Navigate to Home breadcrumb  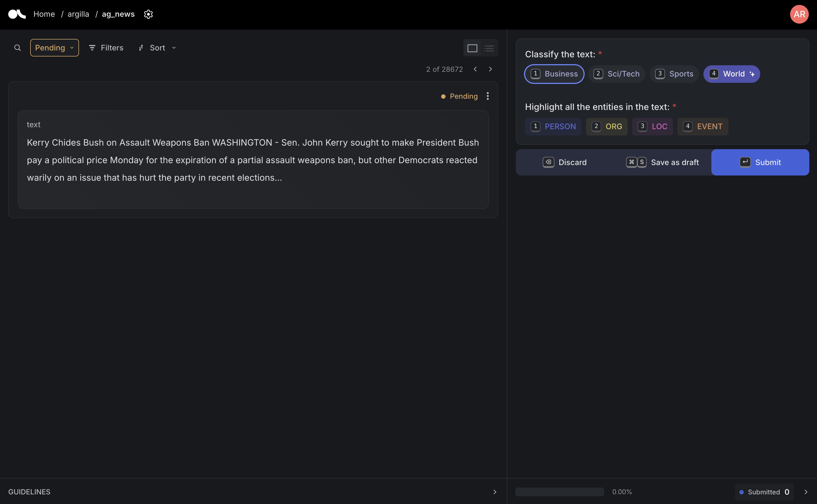point(44,14)
